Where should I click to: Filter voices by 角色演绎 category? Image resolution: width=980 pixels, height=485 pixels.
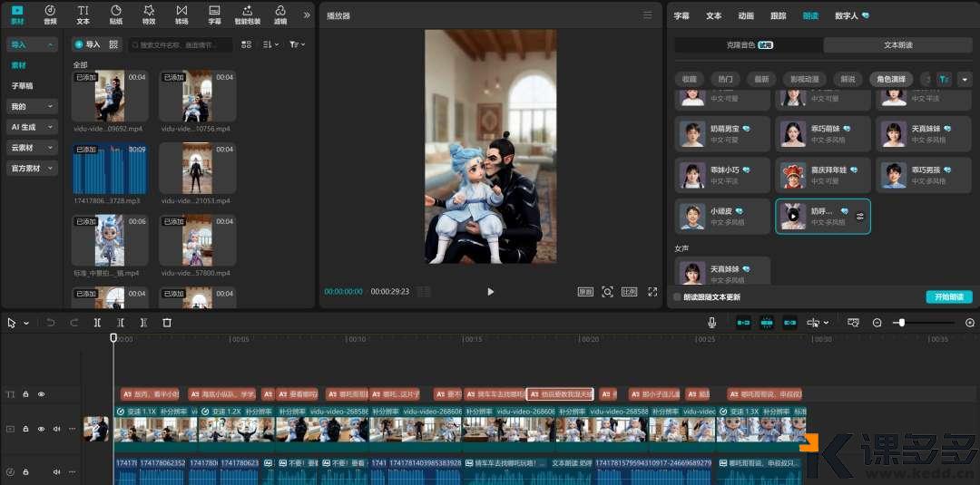pyautogui.click(x=891, y=79)
